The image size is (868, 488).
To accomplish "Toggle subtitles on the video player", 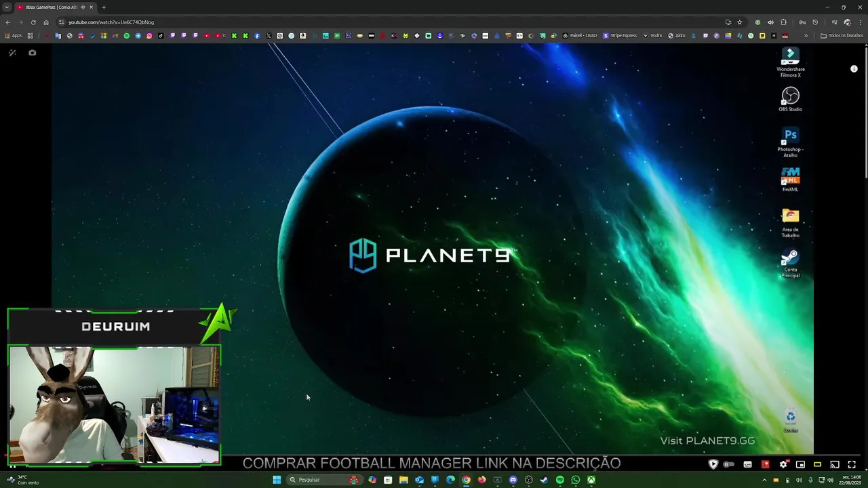I will [x=747, y=464].
